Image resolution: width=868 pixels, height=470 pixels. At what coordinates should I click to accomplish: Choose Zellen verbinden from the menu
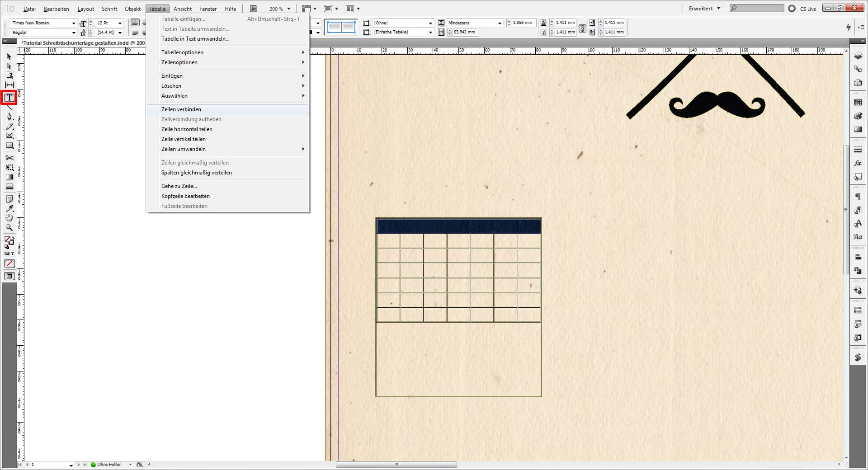pos(181,109)
